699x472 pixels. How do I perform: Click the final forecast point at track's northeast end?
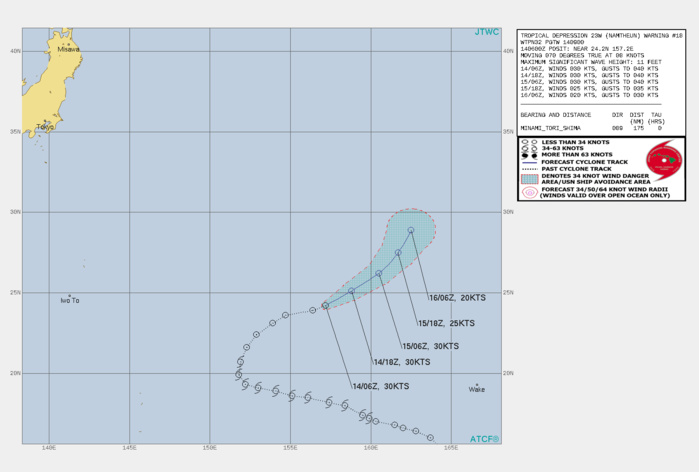point(411,231)
